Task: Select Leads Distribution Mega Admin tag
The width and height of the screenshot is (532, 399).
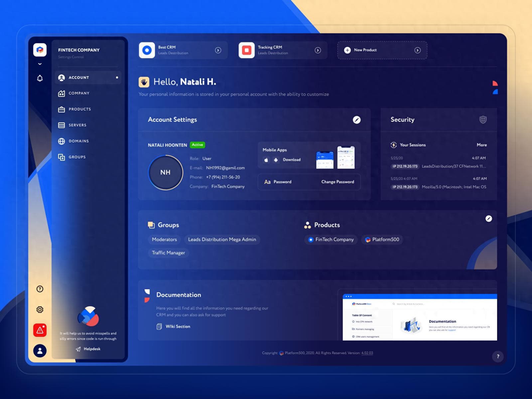Action: tap(222, 239)
